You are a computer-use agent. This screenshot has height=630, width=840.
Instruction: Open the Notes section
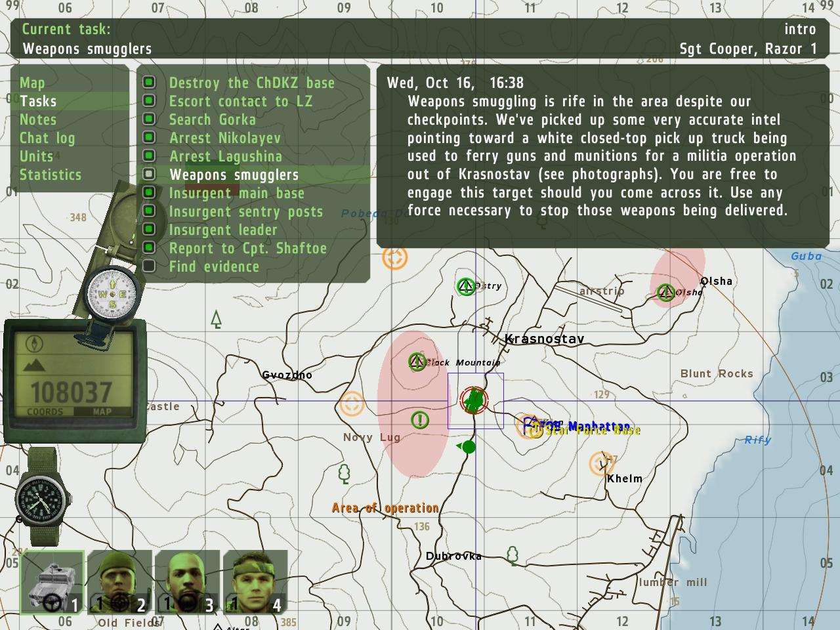click(38, 119)
